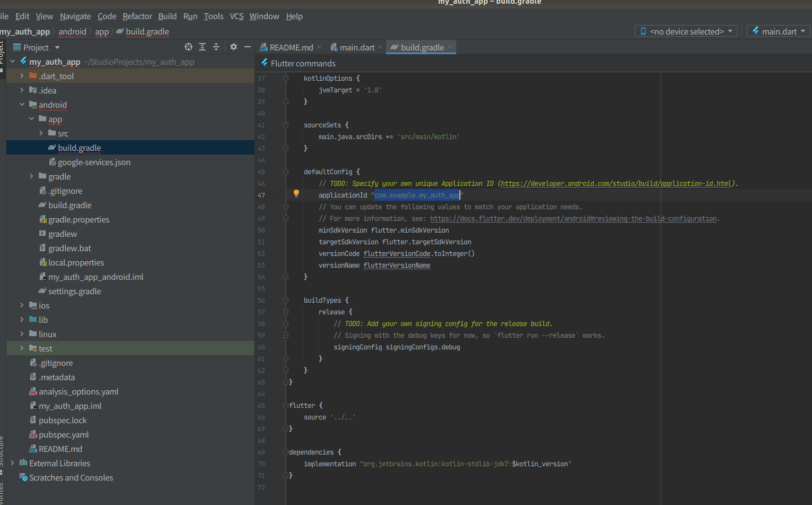Fold the buildTypes block in gutter
812x505 pixels.
tap(286, 301)
